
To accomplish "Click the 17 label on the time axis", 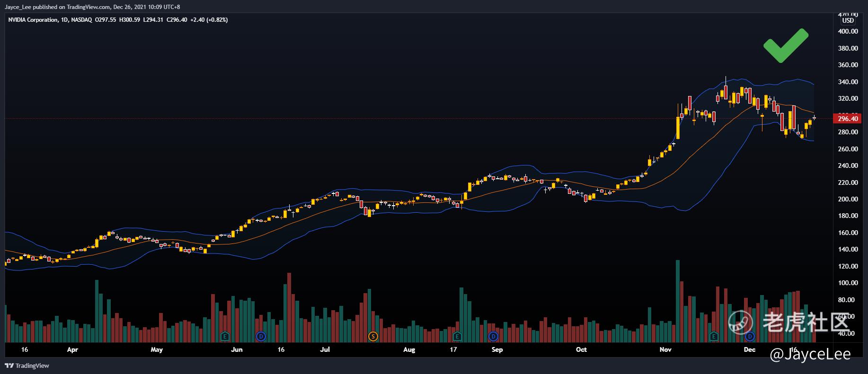I will tap(453, 350).
